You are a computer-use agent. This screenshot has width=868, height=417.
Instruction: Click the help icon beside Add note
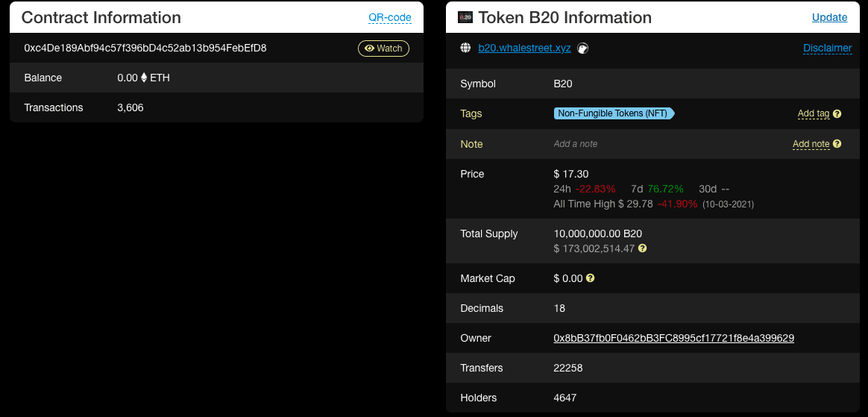[837, 143]
